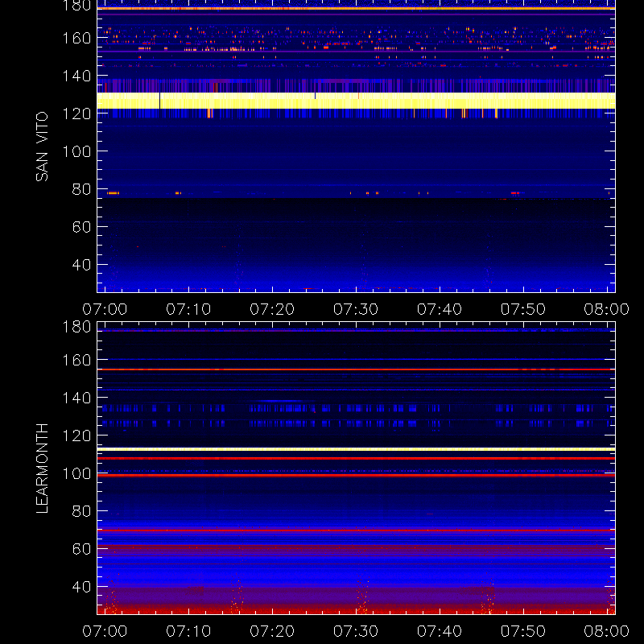Click 08:00 time label of SAN VITO plot

coord(607,309)
